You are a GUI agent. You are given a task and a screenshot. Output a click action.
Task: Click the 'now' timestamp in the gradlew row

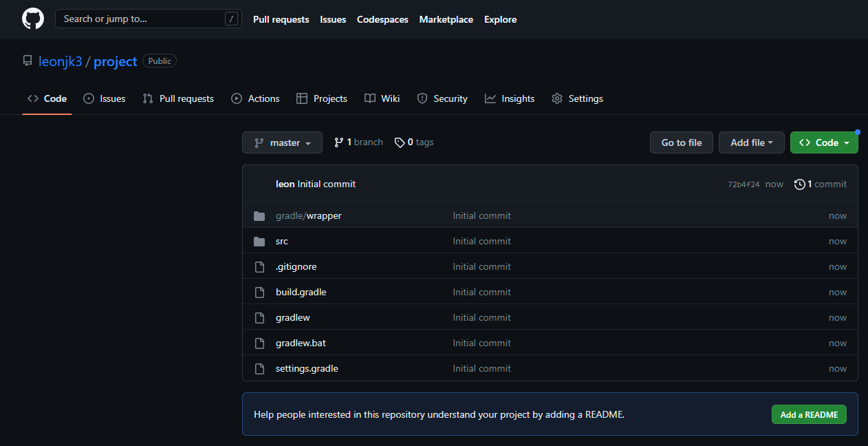[838, 318]
